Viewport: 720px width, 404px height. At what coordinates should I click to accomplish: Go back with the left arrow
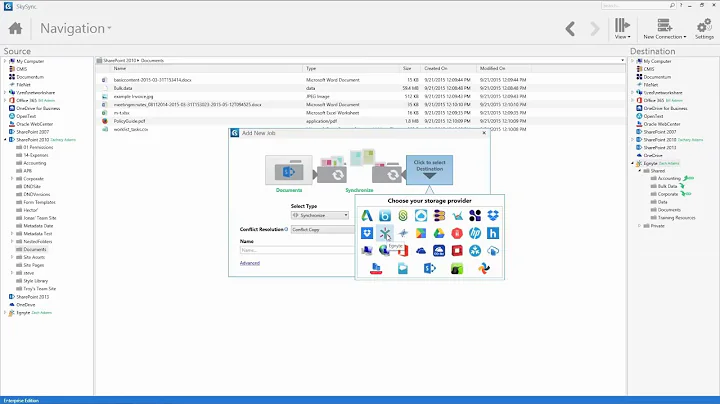tap(570, 29)
